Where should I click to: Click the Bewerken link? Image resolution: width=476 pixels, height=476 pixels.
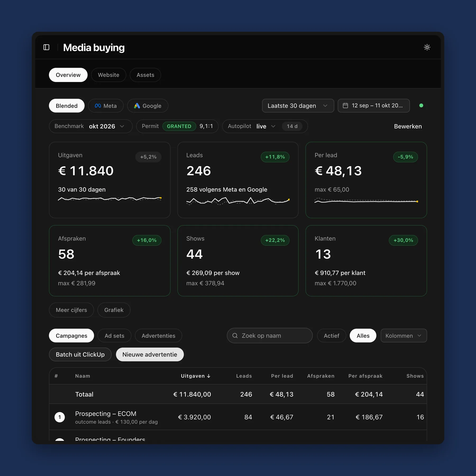408,126
